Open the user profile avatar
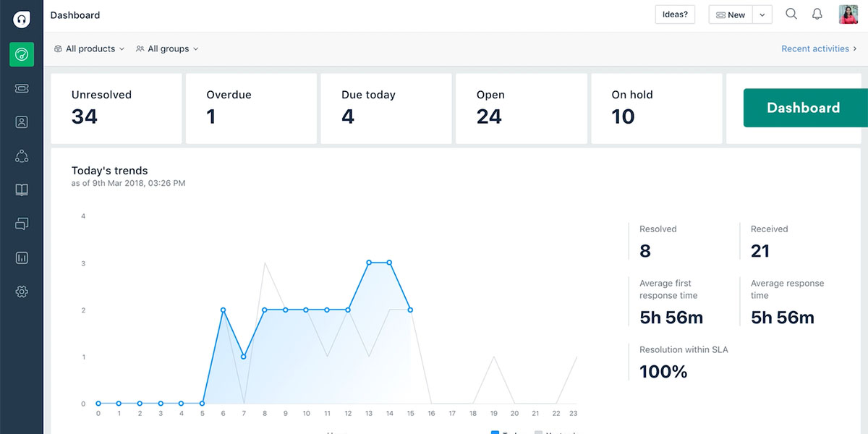Viewport: 868px width, 434px height. pos(848,14)
